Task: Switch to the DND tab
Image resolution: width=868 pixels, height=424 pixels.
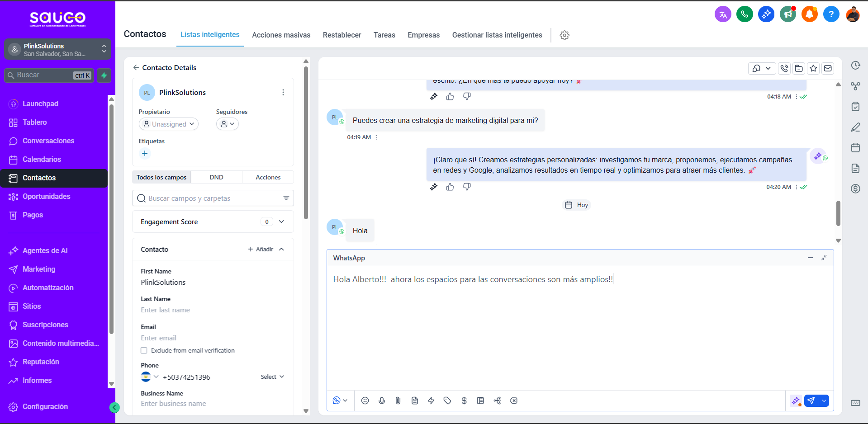Action: [x=216, y=177]
